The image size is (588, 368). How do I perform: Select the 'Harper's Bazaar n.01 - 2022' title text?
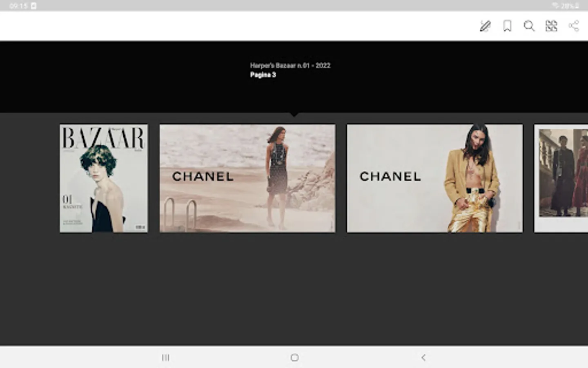point(290,65)
